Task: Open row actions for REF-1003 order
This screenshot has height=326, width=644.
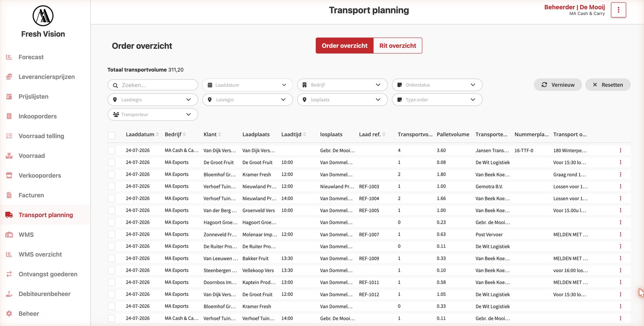Action: coord(620,187)
